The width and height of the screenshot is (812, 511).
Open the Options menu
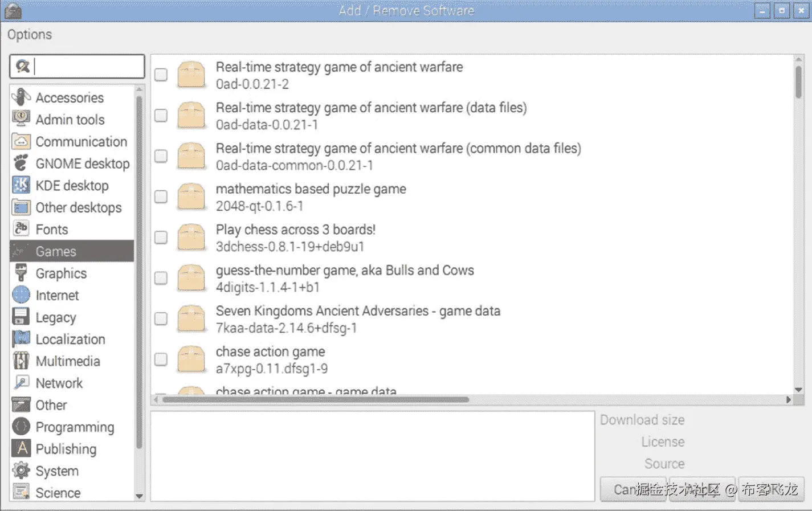pos(29,34)
